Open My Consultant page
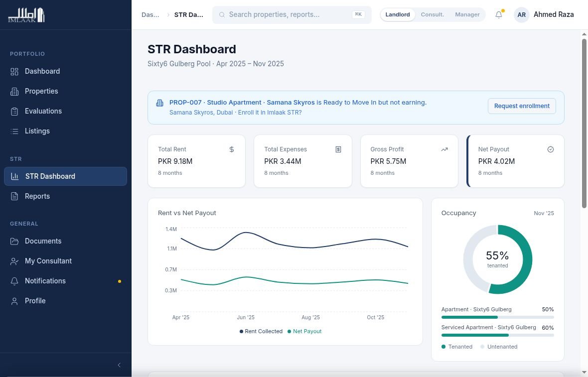The width and height of the screenshot is (588, 377). [66, 261]
